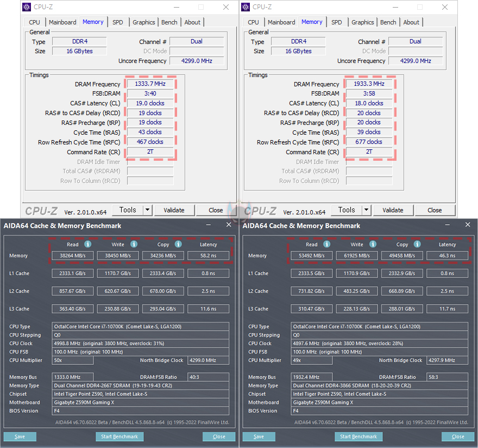Click the DDR4-2667 SDRAM Memory Type field

[141, 386]
